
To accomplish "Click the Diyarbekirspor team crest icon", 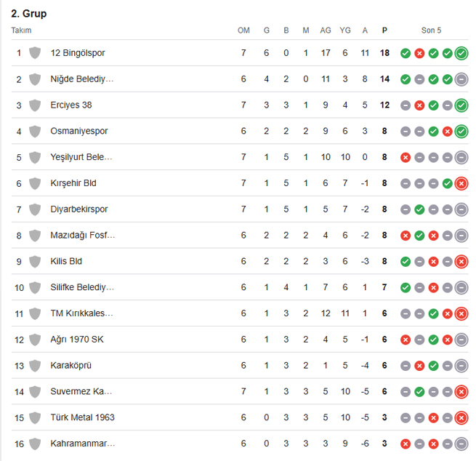I will point(35,209).
